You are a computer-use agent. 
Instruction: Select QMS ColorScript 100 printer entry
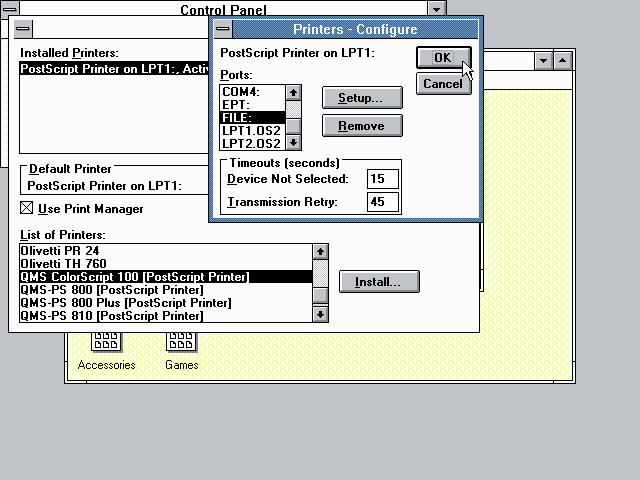tap(166, 277)
